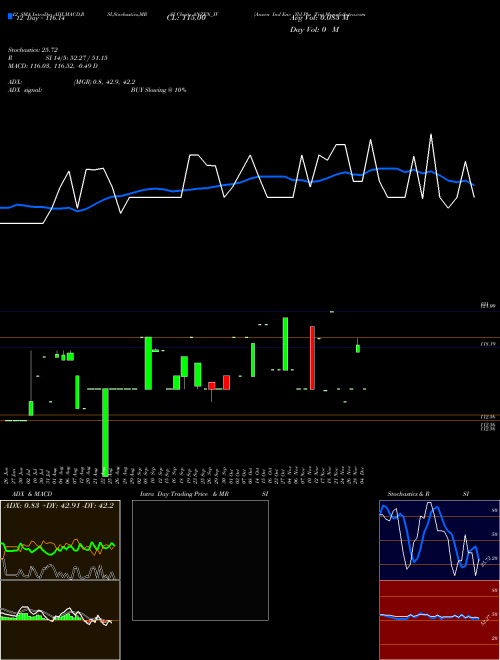500x660 pixels.
Task: Click the Stochastics 23.72 value
Action: (x=35, y=50)
